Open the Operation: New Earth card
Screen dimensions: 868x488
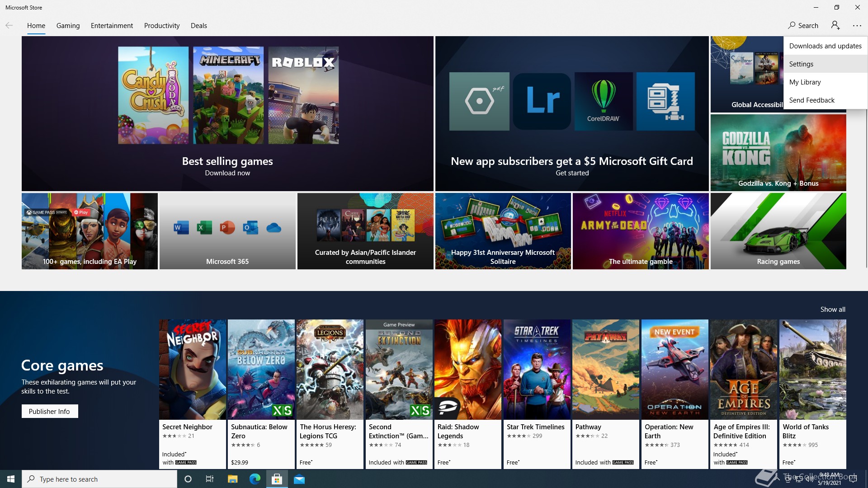[x=675, y=394]
